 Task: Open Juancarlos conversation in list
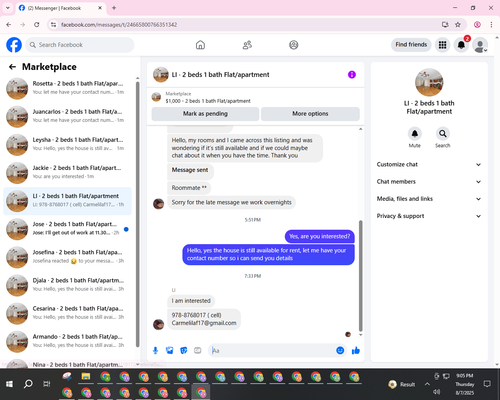[x=68, y=117]
